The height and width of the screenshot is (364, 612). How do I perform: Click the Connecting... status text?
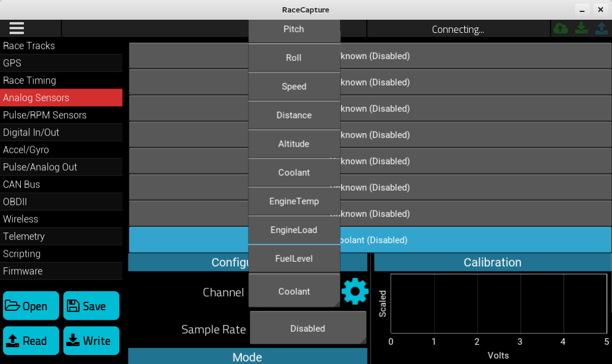coord(458,30)
